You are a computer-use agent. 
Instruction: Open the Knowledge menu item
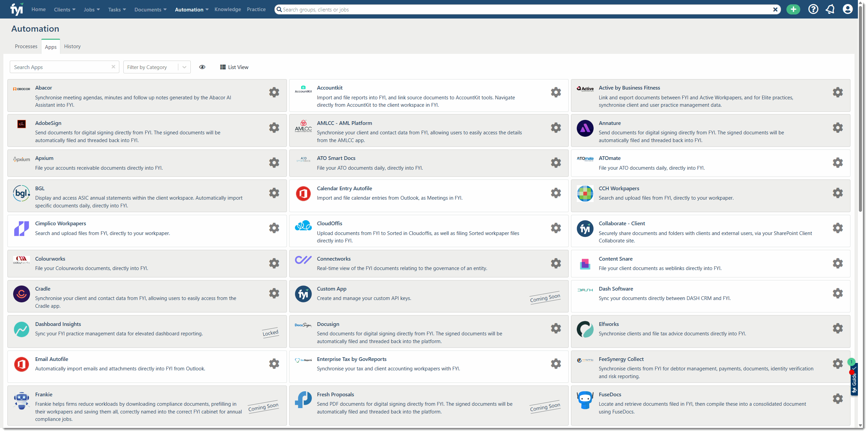[228, 9]
